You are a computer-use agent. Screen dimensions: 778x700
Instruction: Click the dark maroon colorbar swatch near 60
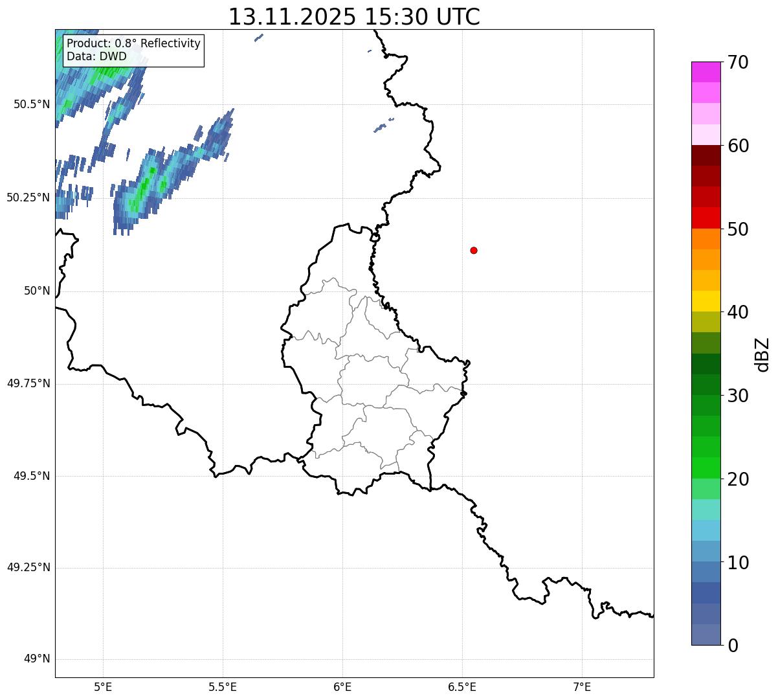(706, 155)
